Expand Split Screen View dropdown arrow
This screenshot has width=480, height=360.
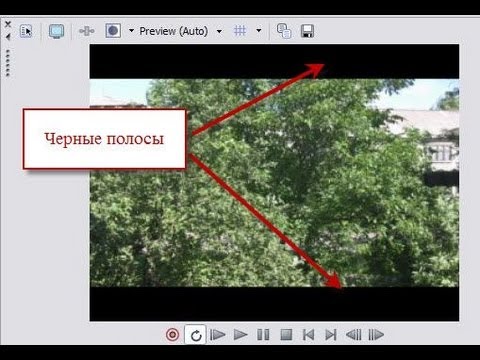click(x=131, y=31)
